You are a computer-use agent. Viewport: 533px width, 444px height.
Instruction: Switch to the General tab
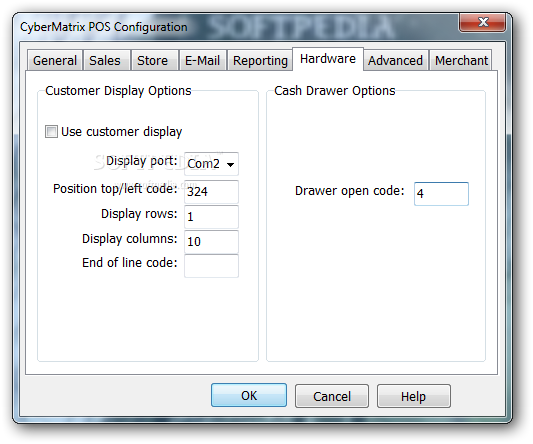click(55, 61)
